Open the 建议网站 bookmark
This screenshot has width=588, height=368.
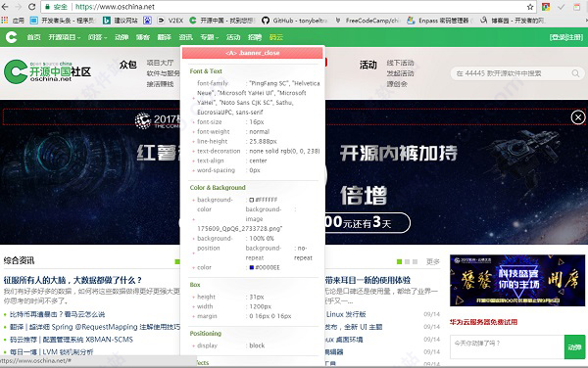[x=121, y=21]
